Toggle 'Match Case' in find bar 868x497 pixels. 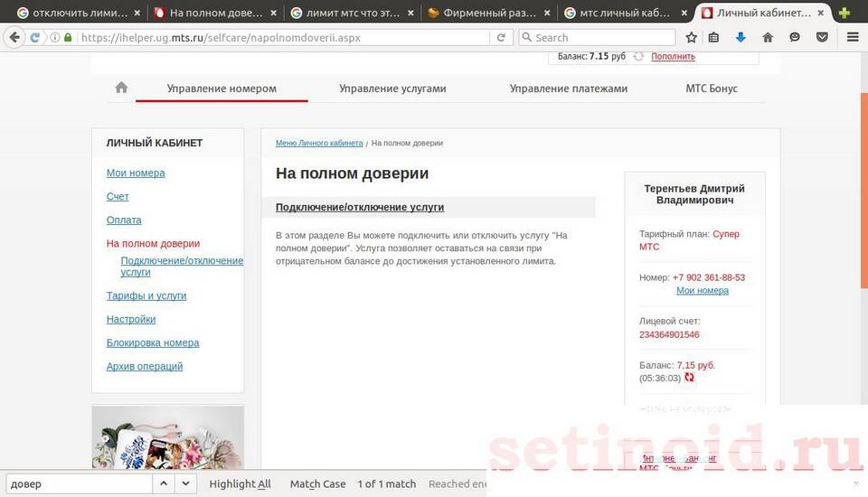pos(317,483)
